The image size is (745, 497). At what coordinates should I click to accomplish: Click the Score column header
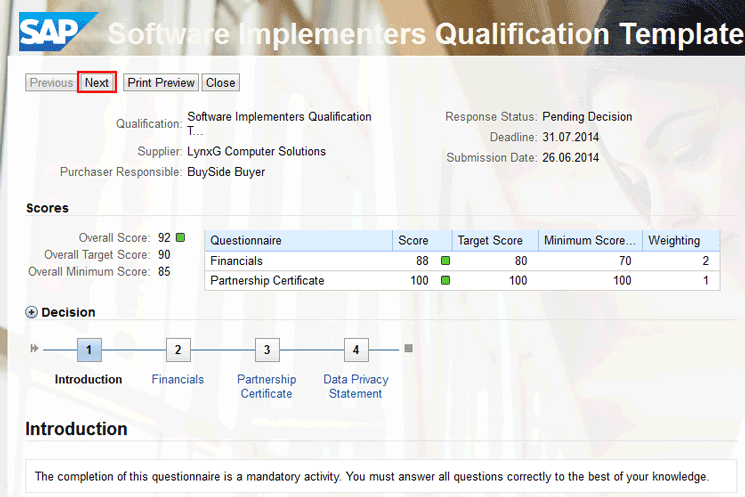coord(422,240)
